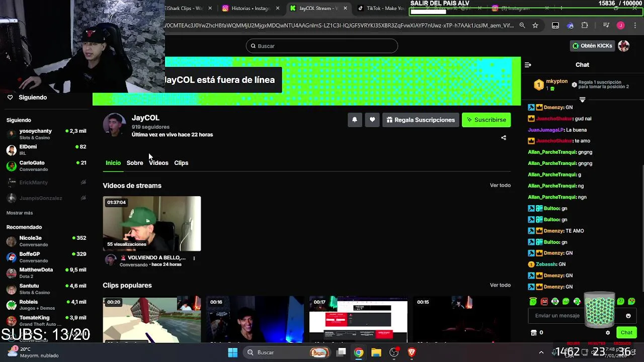Open the Santutu recommended channel

point(46,289)
